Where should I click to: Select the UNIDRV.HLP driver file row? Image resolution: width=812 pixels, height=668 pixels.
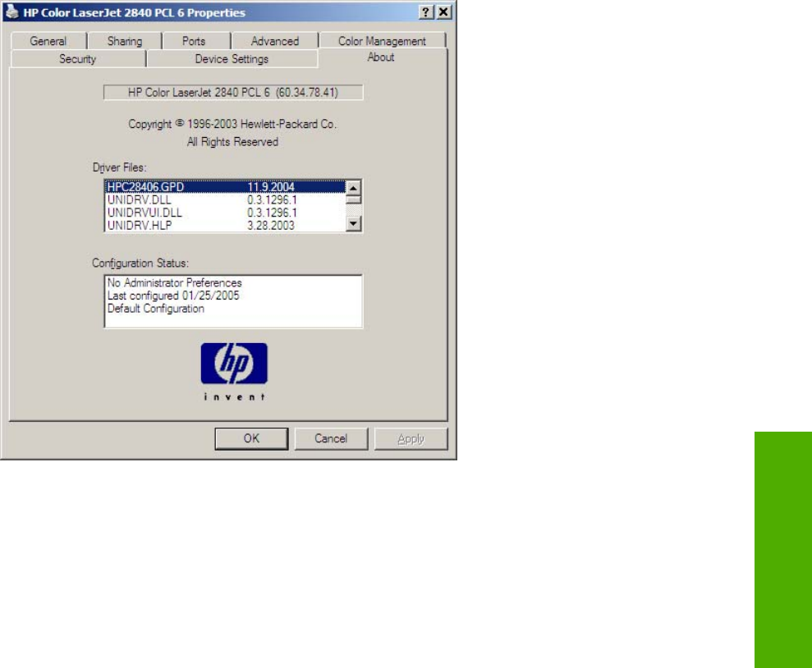point(225,226)
